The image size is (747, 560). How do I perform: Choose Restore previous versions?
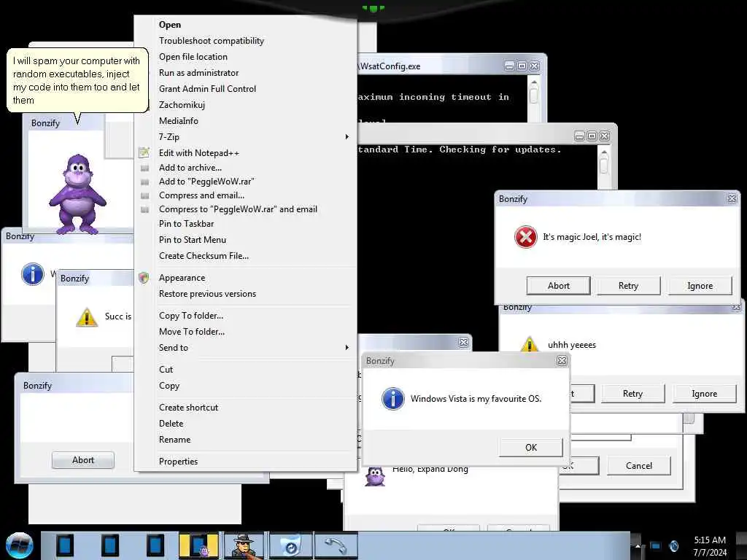click(246, 294)
